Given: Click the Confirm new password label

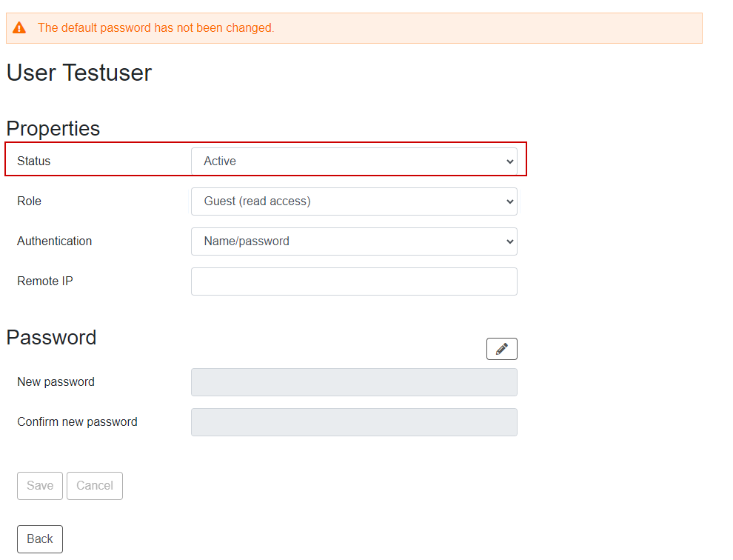Looking at the screenshot, I should (77, 422).
